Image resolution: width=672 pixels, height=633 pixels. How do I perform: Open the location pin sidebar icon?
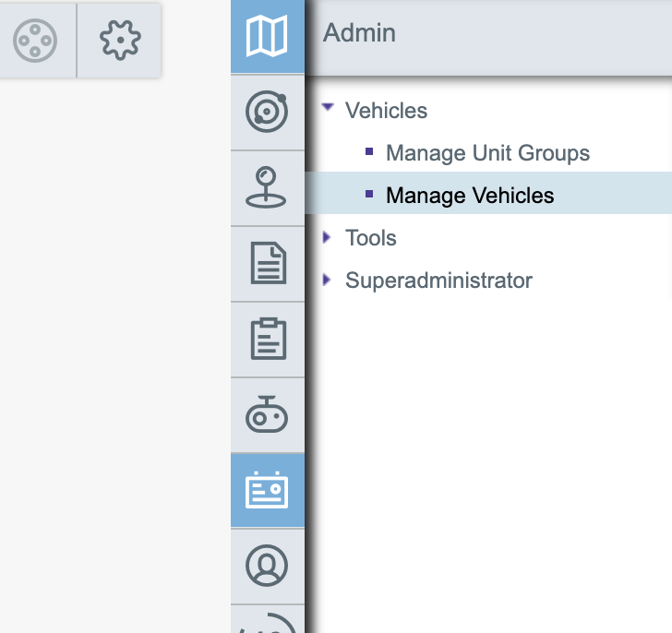[x=267, y=188]
